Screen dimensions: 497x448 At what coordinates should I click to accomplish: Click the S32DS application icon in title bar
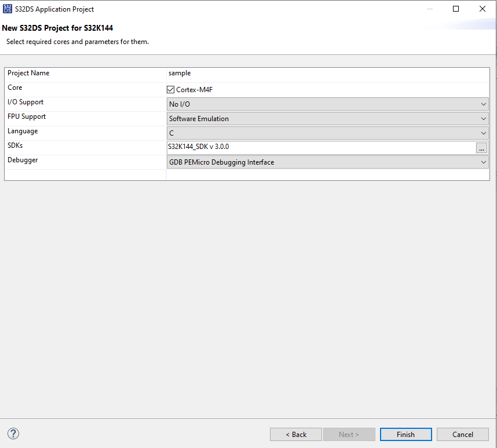click(8, 9)
